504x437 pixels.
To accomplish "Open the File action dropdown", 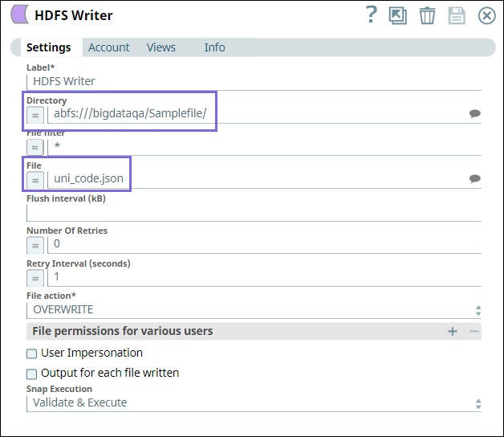I will click(254, 309).
